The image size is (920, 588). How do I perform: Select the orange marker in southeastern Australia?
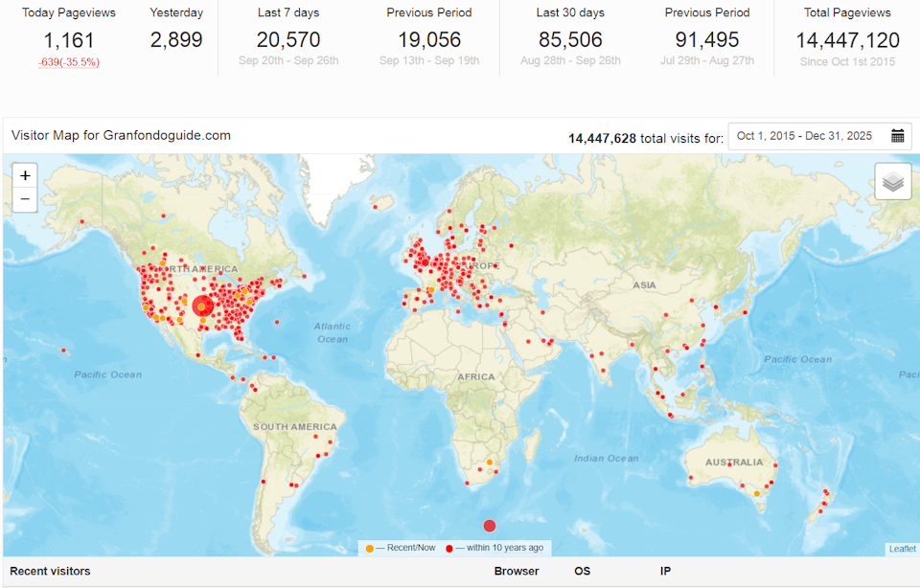[x=757, y=493]
